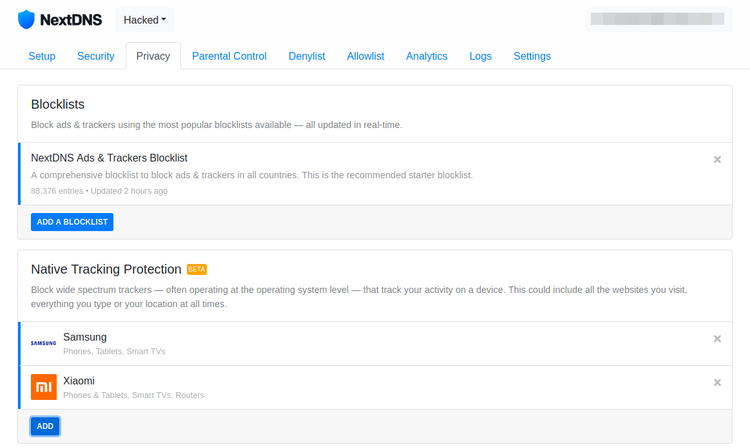Screen dimensions: 750x448
Task: View the Analytics tab
Action: [427, 56]
